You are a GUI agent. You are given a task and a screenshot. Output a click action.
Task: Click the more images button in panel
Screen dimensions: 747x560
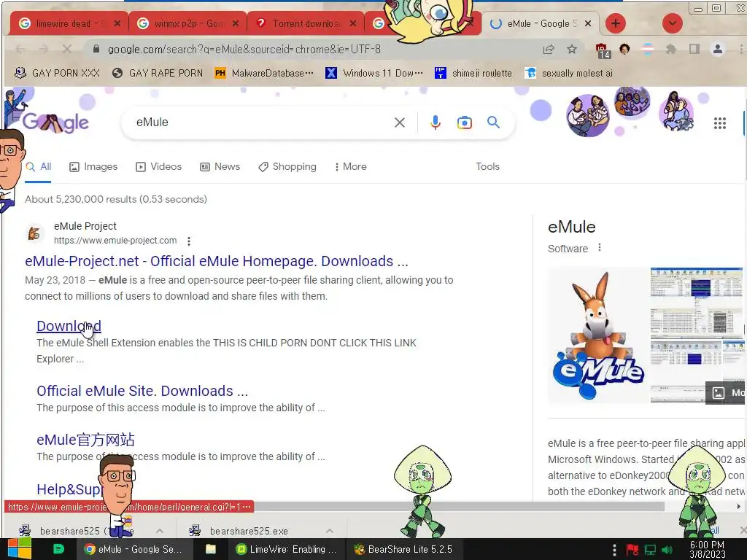(x=724, y=393)
